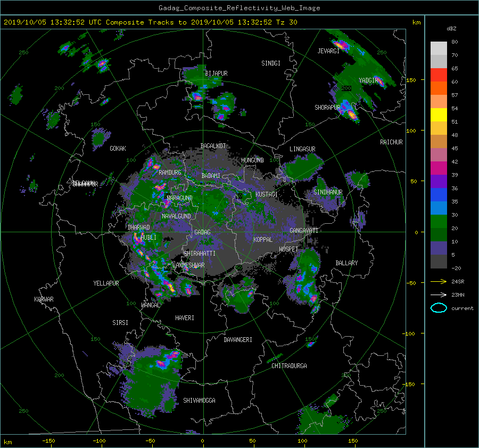Image resolution: width=479 pixels, height=448 pixels.
Task: Click the Tz 30 threshold text
Action: tap(287, 22)
